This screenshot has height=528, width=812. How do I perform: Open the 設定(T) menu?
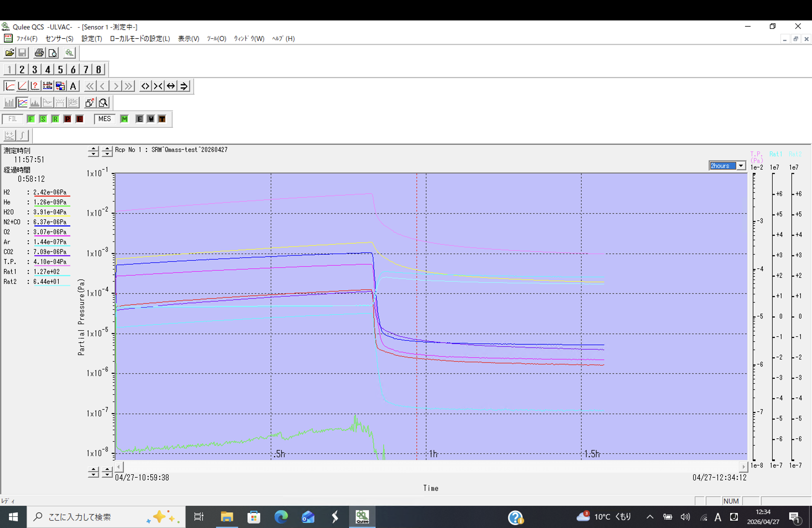coord(92,39)
